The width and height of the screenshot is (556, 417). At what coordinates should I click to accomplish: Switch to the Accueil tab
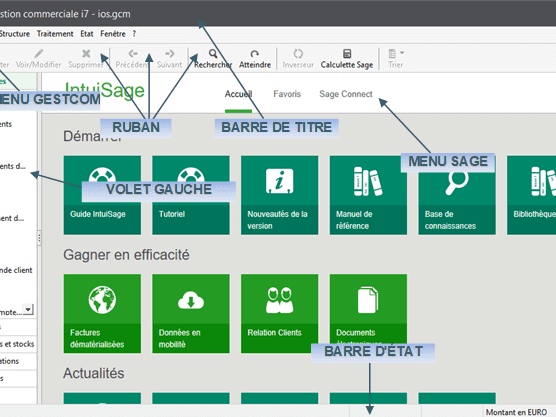click(238, 94)
